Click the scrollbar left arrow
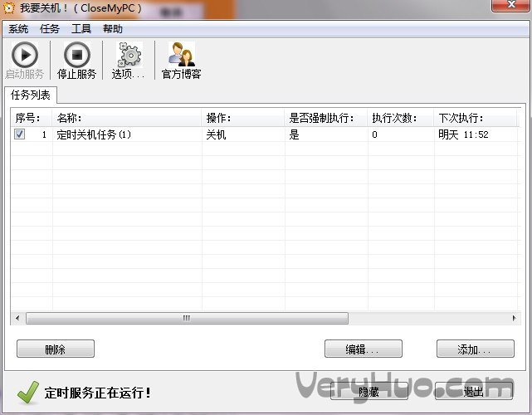Image resolution: width=532 pixels, height=415 pixels. pyautogui.click(x=17, y=318)
